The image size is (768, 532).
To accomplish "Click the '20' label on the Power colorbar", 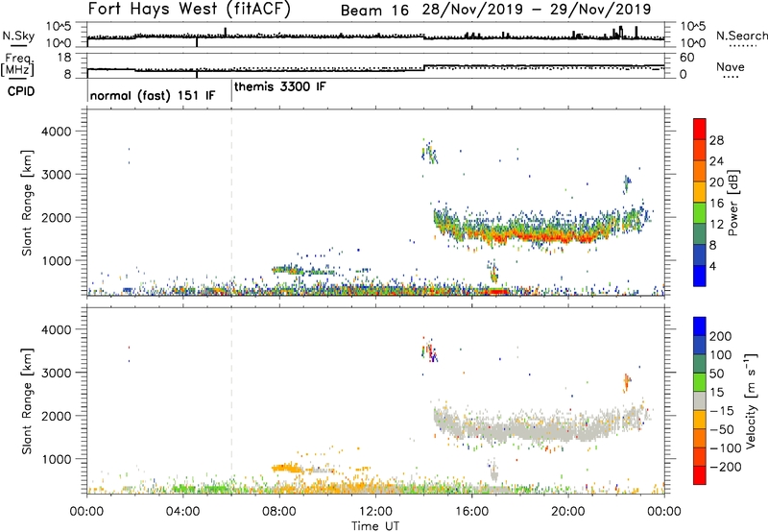I will 716,182.
